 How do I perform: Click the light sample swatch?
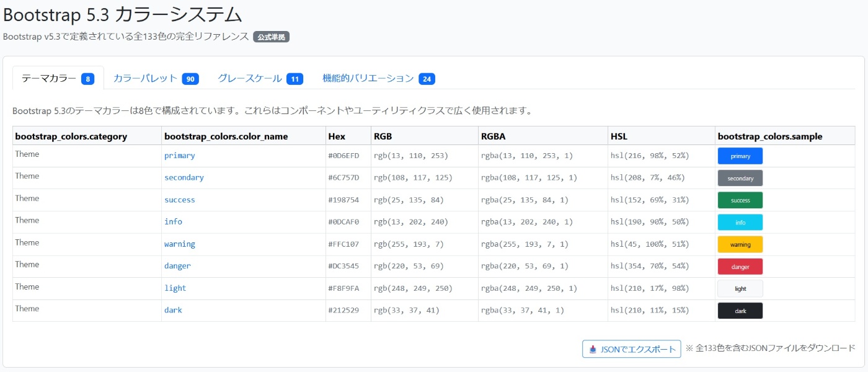[740, 288]
